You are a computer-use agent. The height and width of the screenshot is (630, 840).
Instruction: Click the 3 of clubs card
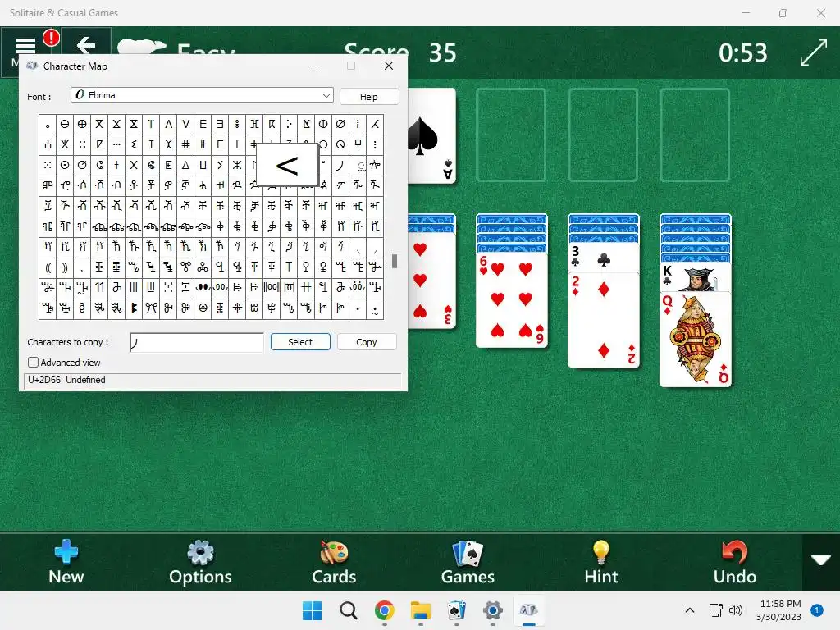(603, 258)
